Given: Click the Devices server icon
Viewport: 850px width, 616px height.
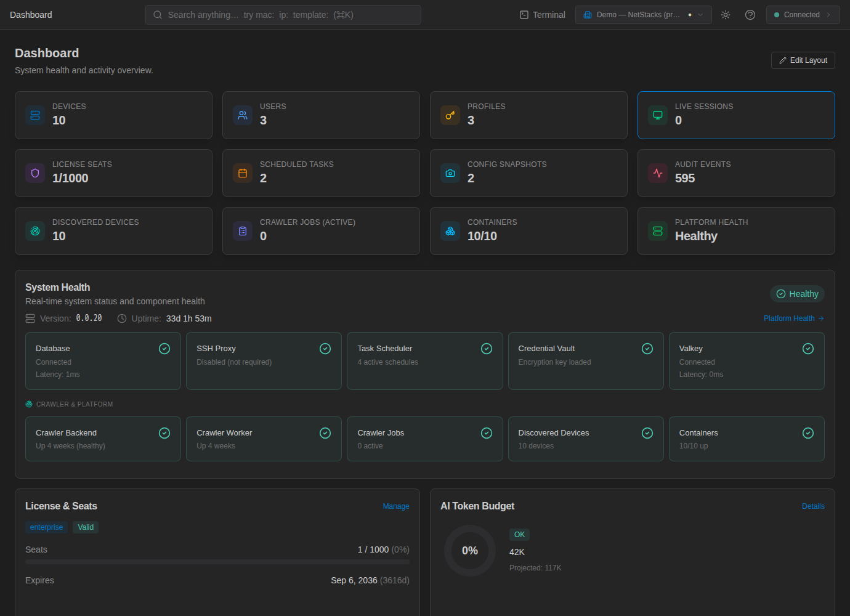Looking at the screenshot, I should (x=35, y=115).
